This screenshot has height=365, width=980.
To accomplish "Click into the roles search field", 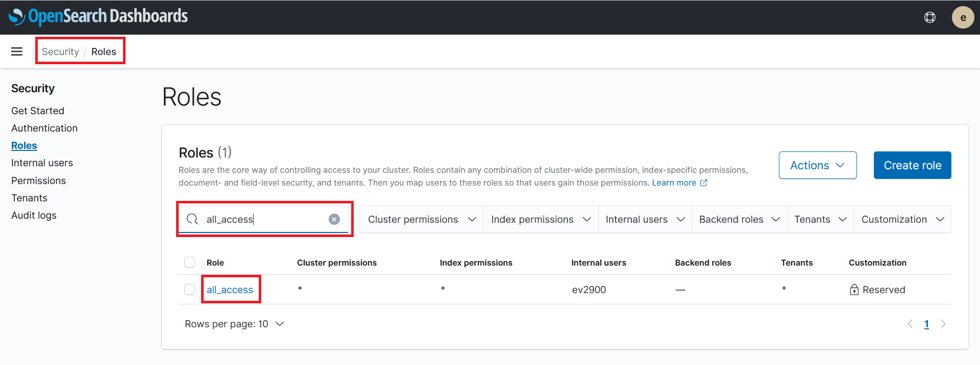I will click(264, 219).
